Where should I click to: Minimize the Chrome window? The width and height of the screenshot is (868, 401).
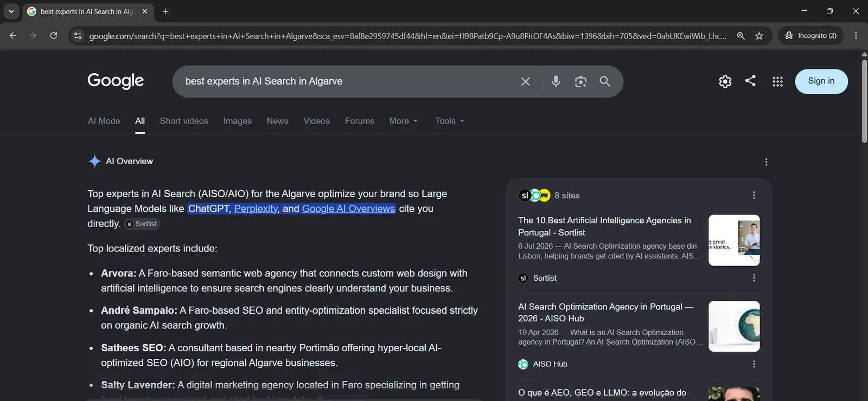pyautogui.click(x=805, y=11)
